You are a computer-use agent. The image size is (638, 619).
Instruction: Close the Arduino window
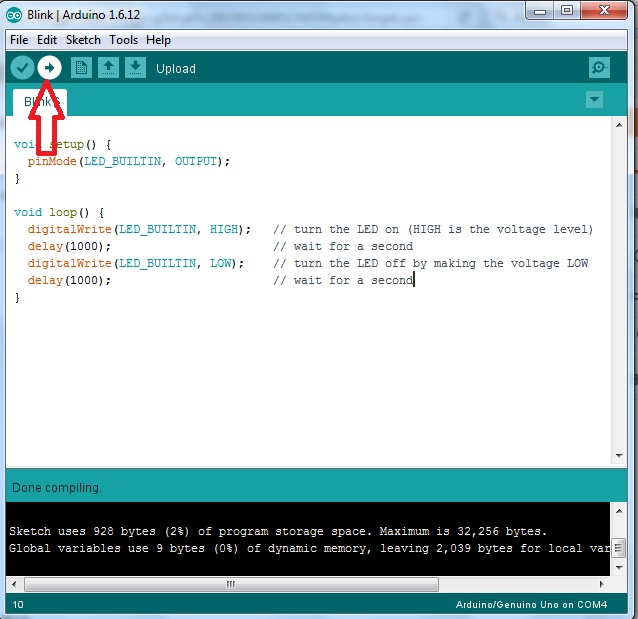(604, 11)
